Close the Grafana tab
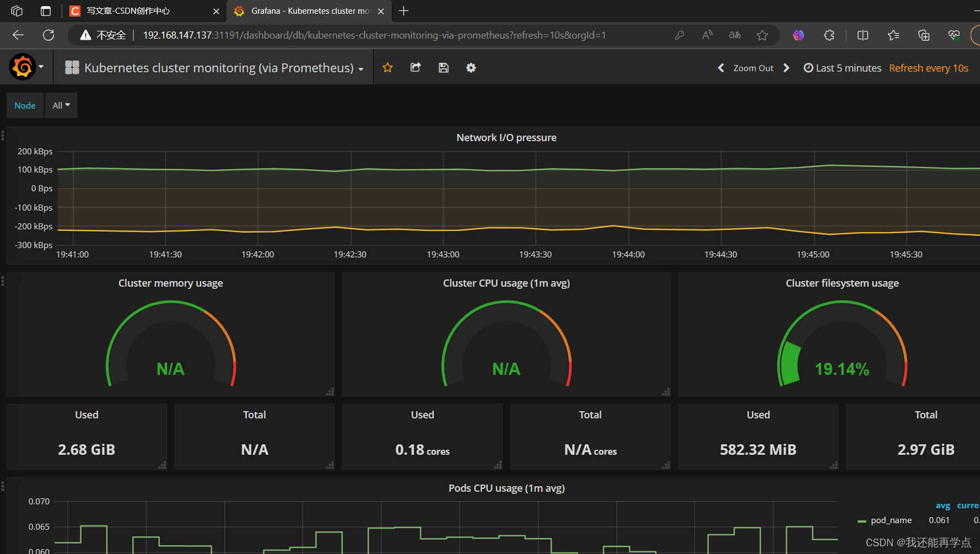The width and height of the screenshot is (980, 554). [381, 11]
